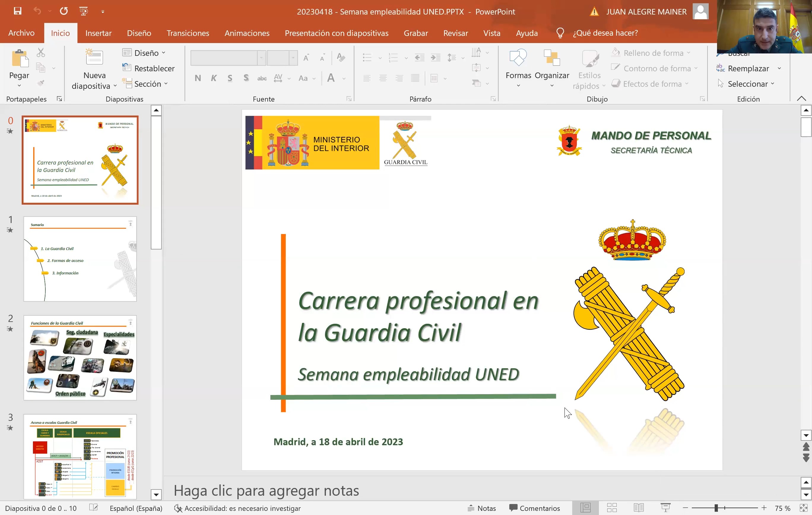Click the Save icon in quick access toolbar
Screen dimensions: 812x515
point(18,11)
